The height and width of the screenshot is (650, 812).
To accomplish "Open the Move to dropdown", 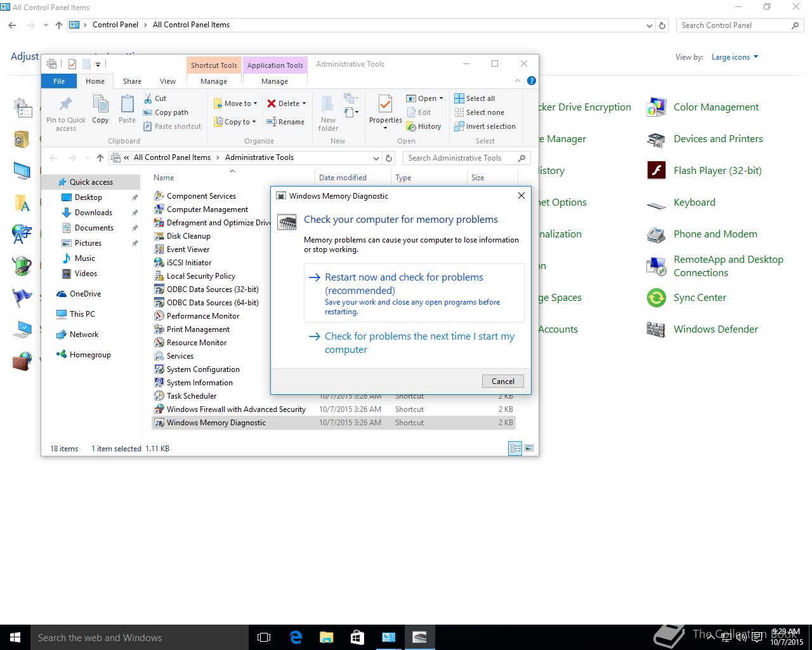I will (x=235, y=103).
